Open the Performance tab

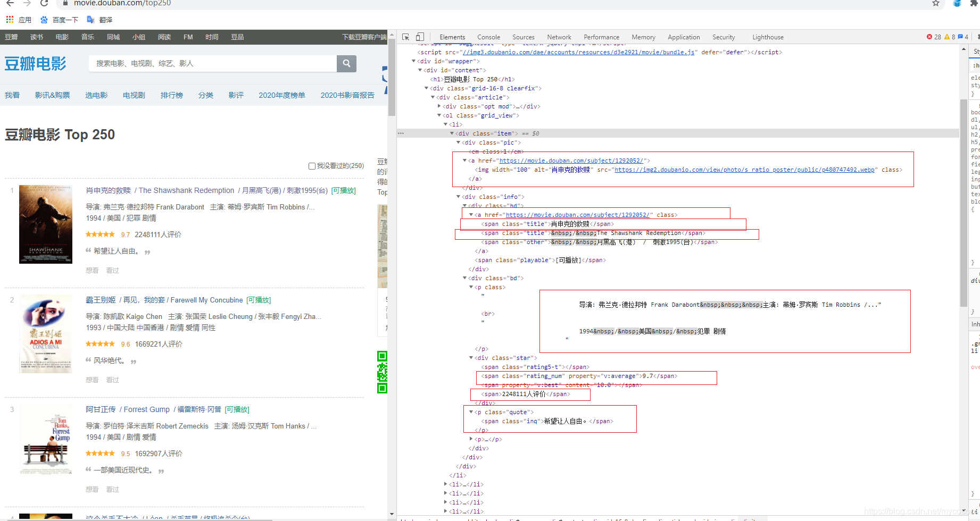pyautogui.click(x=601, y=37)
